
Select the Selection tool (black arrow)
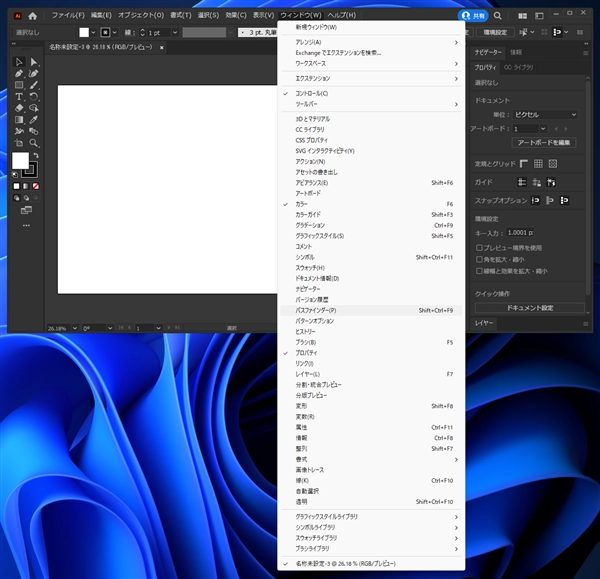(19, 62)
